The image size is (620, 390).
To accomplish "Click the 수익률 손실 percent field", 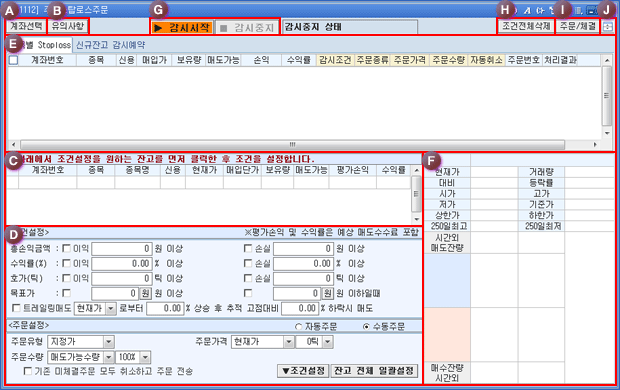I will [x=303, y=264].
